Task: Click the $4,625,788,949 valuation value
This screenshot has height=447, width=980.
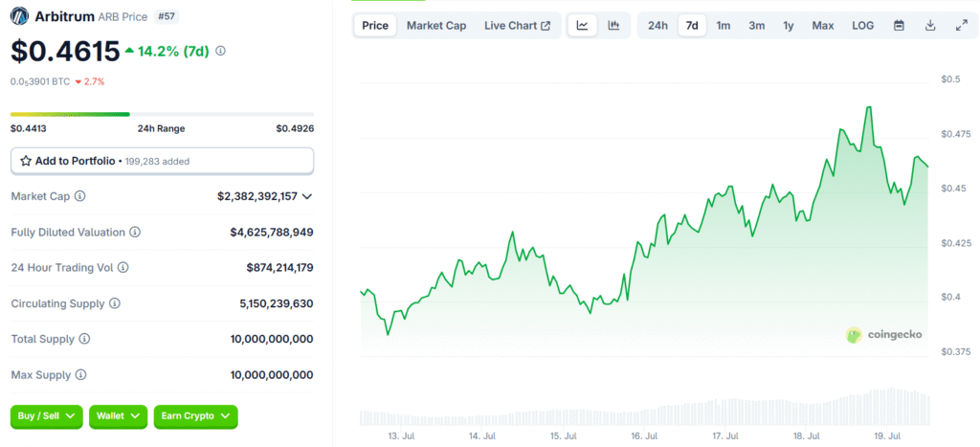Action: (272, 232)
